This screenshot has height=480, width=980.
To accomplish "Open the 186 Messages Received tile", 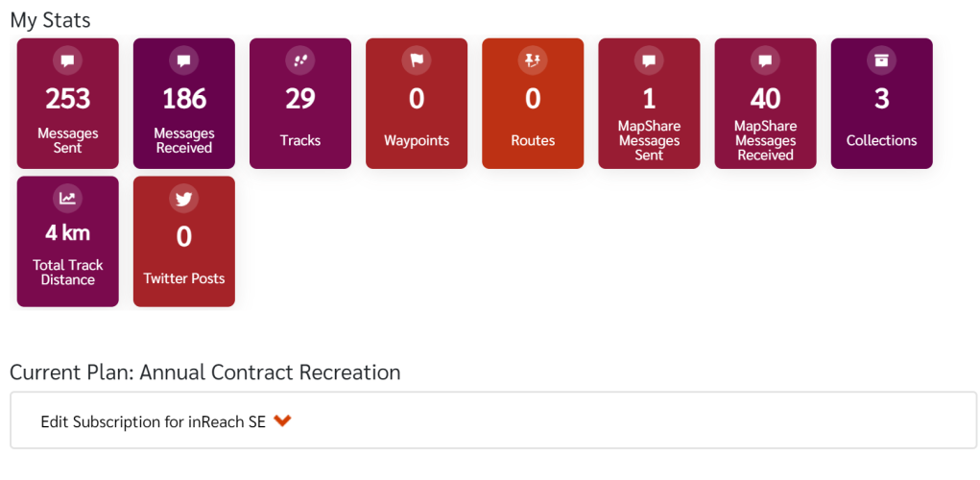I will 183,104.
